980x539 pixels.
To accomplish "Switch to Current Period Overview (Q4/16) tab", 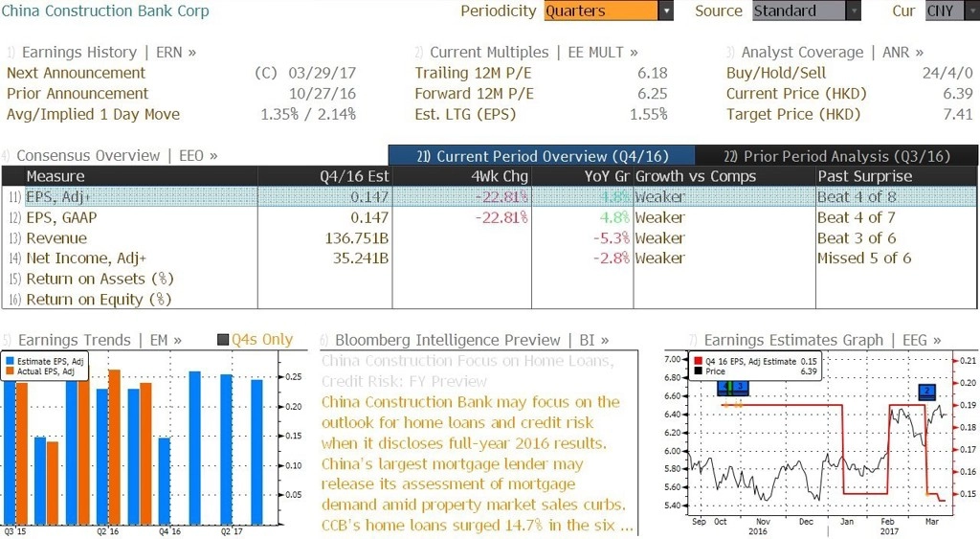I will 542,156.
